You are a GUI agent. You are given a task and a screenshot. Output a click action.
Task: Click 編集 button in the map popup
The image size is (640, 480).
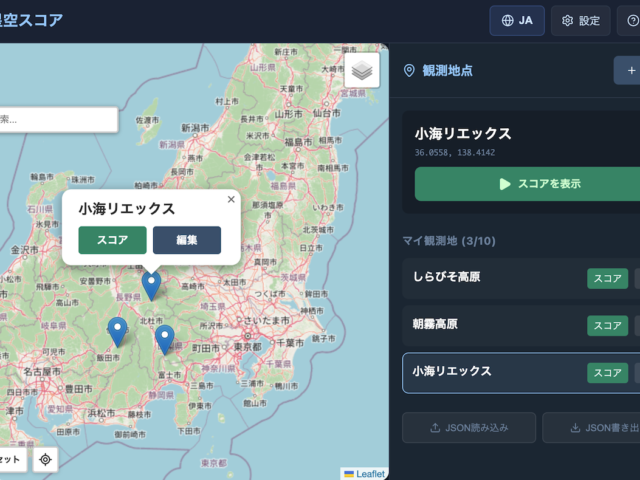pyautogui.click(x=187, y=240)
